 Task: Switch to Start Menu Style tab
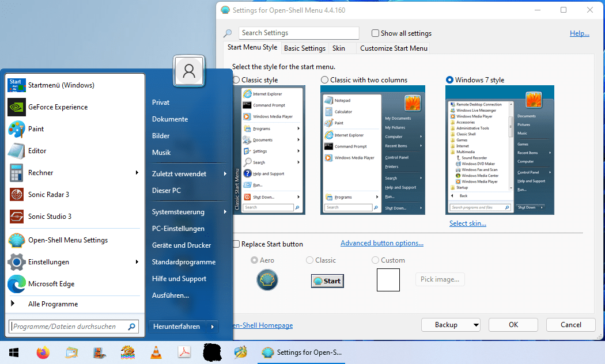pos(252,47)
